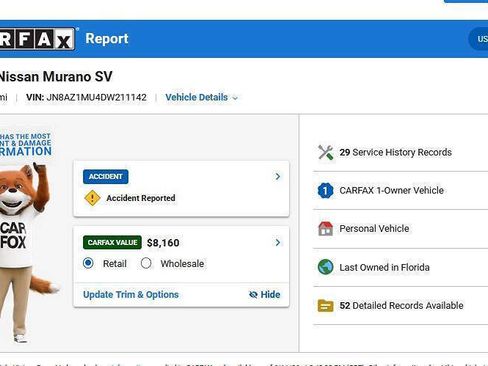Click the Report header title
Image resolution: width=488 pixels, height=366 pixels.
(x=107, y=39)
